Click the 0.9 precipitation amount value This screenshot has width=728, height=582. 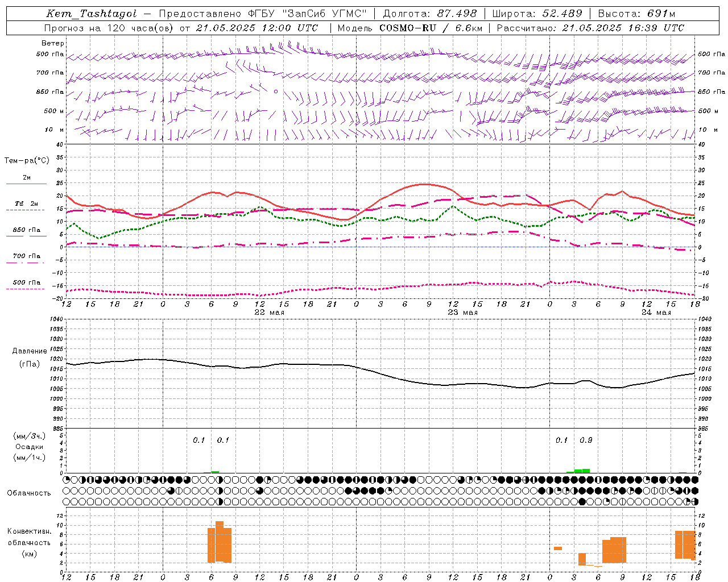click(586, 440)
